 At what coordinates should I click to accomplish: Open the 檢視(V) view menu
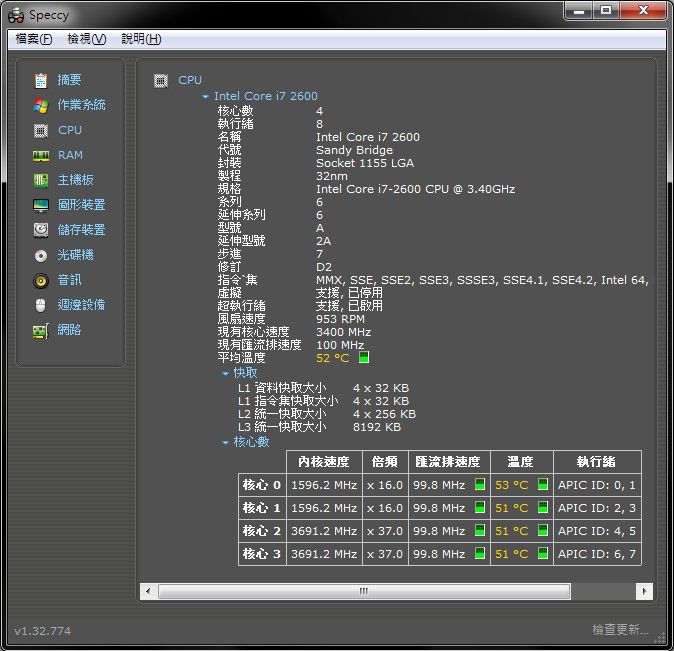[86, 39]
